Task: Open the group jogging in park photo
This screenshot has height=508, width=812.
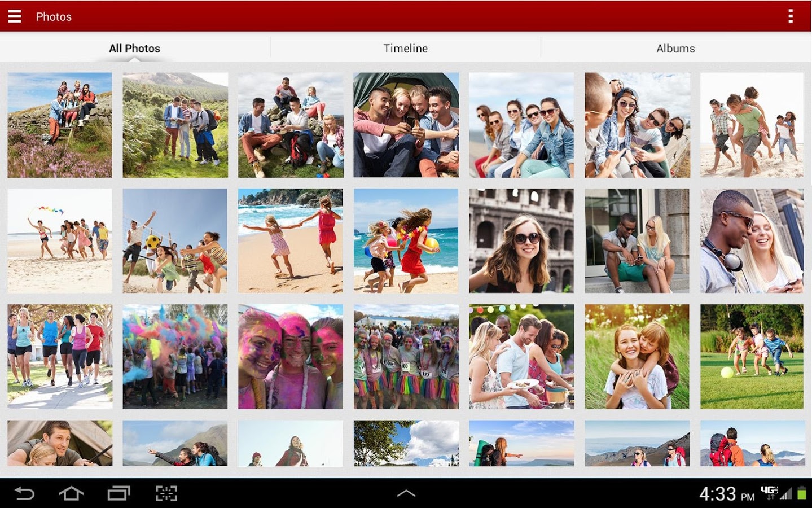Action: click(60, 357)
